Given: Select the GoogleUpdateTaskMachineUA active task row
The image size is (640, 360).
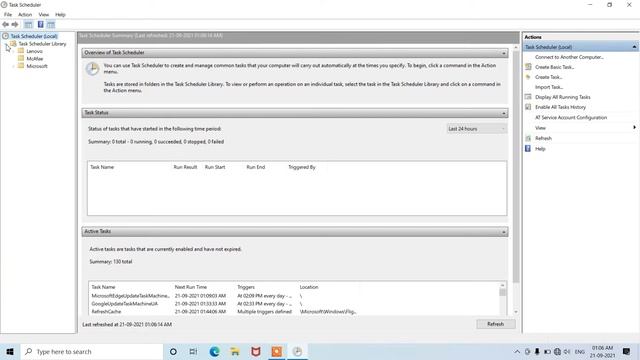Looking at the screenshot, I should click(294, 304).
